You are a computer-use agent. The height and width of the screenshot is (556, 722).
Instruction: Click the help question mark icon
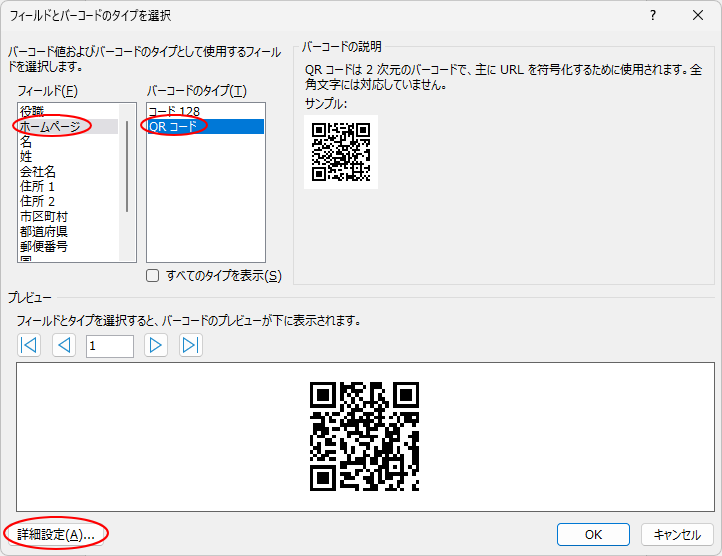[653, 15]
